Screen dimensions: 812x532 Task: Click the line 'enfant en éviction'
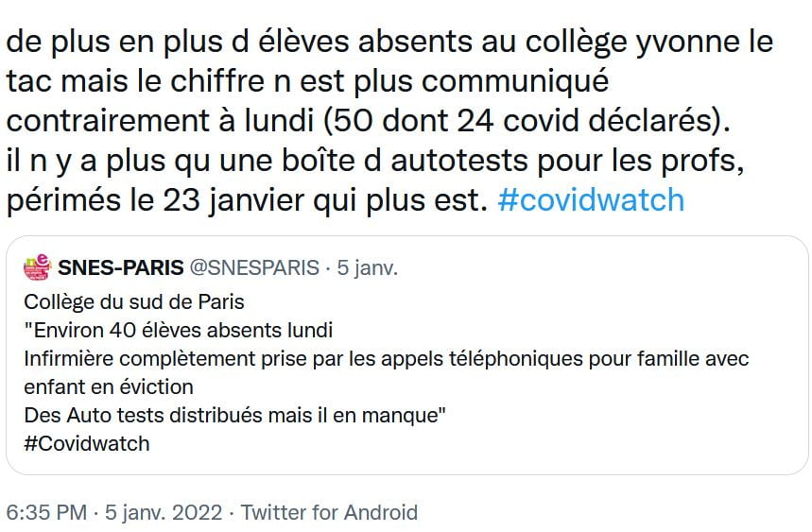pos(109,386)
